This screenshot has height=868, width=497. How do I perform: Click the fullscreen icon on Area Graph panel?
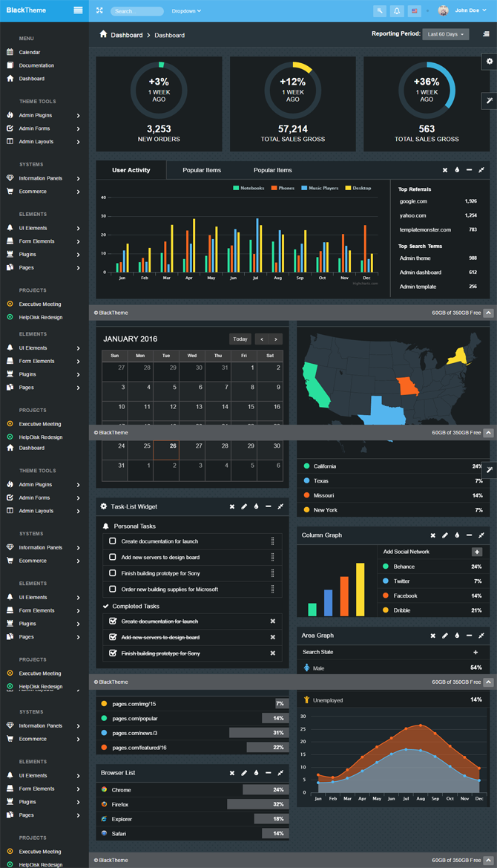pyautogui.click(x=481, y=636)
